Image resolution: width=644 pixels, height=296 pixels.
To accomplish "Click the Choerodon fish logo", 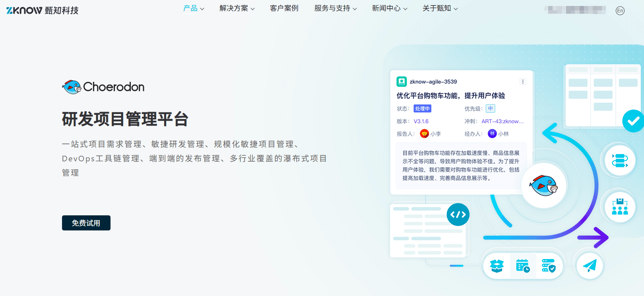I will click(72, 87).
